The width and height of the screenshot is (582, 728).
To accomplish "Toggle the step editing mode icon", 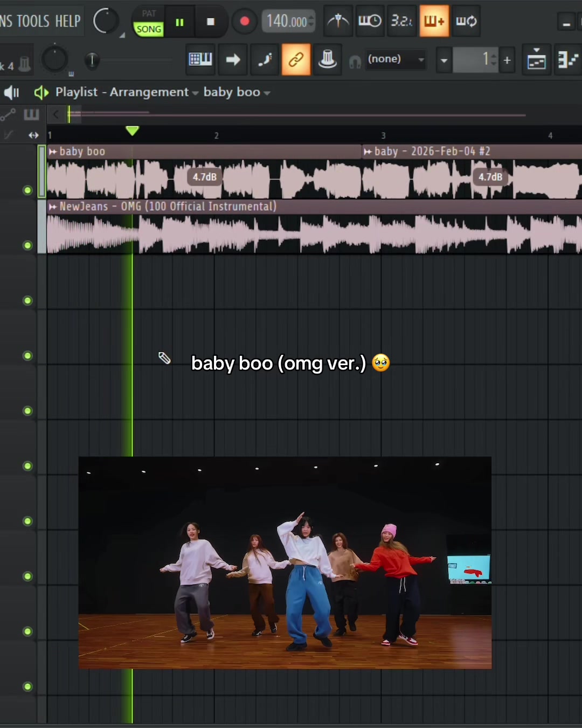I will 265,59.
